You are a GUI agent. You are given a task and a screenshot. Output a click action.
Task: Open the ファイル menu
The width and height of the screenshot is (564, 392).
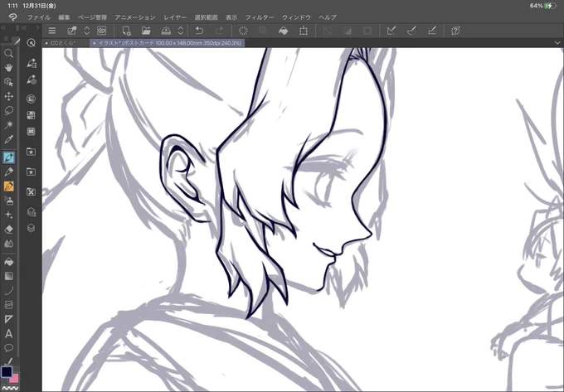39,17
